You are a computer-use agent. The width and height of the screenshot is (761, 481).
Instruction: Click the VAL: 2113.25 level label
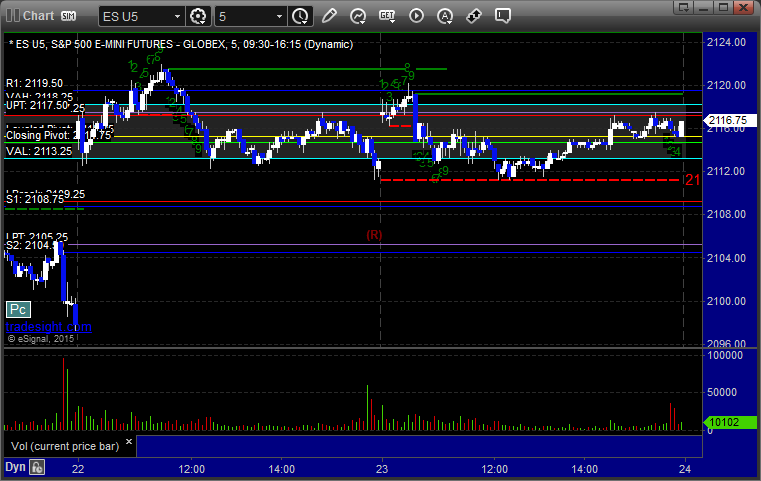tap(39, 151)
